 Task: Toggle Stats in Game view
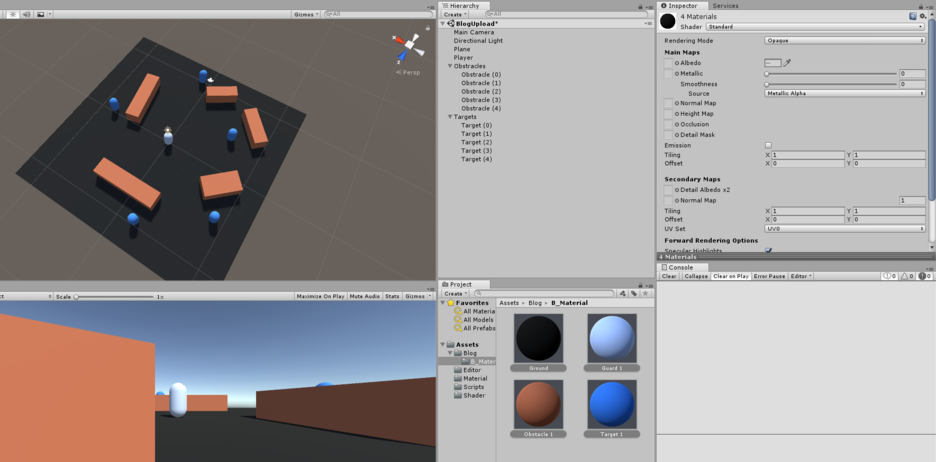(x=392, y=296)
